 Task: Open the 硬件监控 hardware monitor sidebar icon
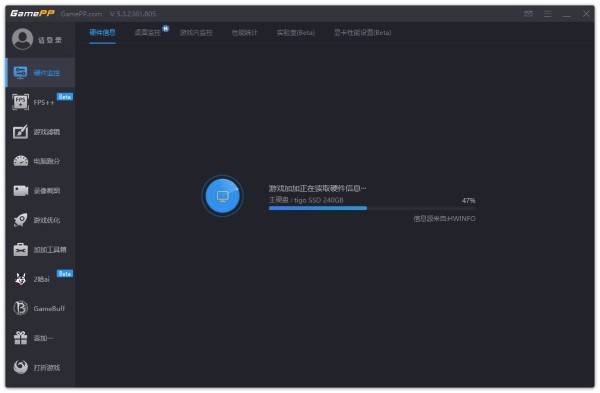coord(20,72)
